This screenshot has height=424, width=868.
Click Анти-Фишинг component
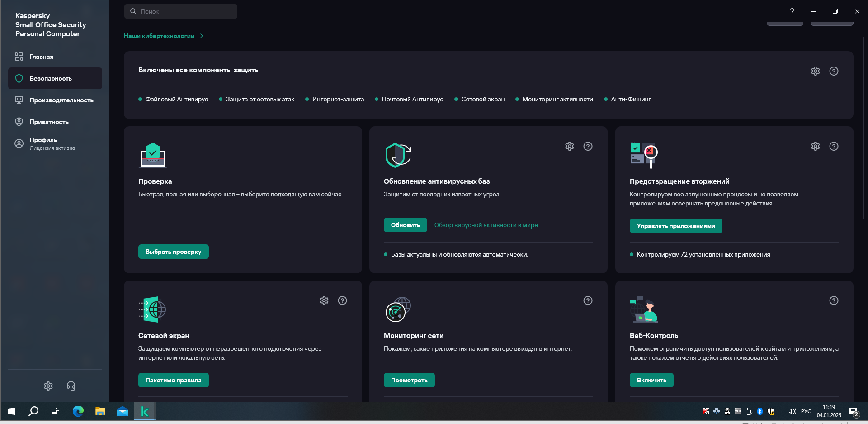pyautogui.click(x=627, y=99)
